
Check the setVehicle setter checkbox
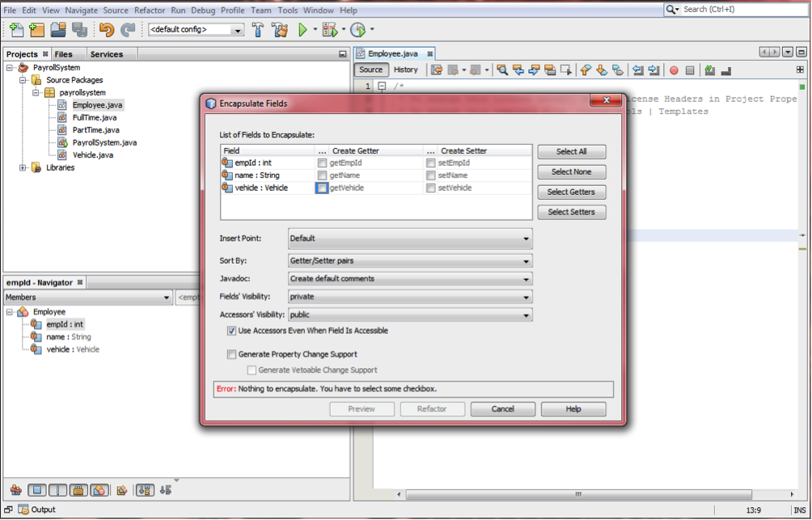[430, 188]
